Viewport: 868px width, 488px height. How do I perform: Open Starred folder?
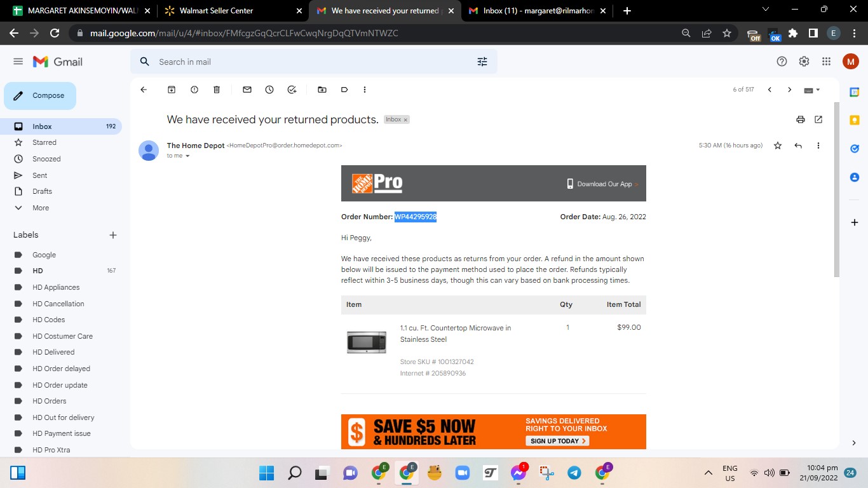pyautogui.click(x=61, y=142)
